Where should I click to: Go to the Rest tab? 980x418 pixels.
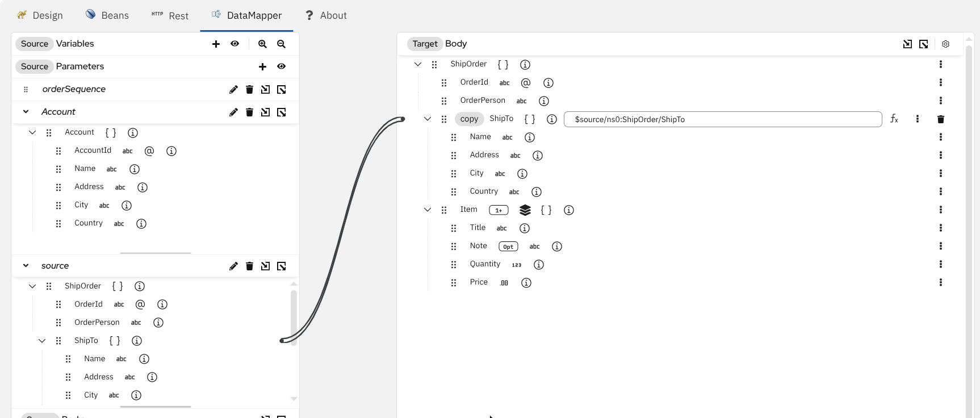[170, 15]
